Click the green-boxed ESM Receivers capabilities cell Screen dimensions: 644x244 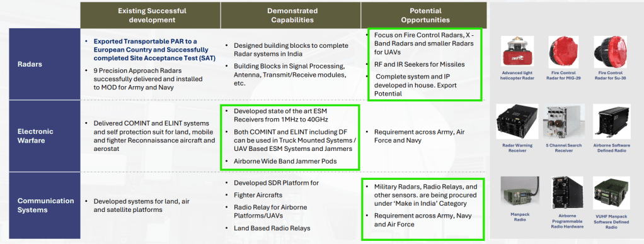pos(290,137)
